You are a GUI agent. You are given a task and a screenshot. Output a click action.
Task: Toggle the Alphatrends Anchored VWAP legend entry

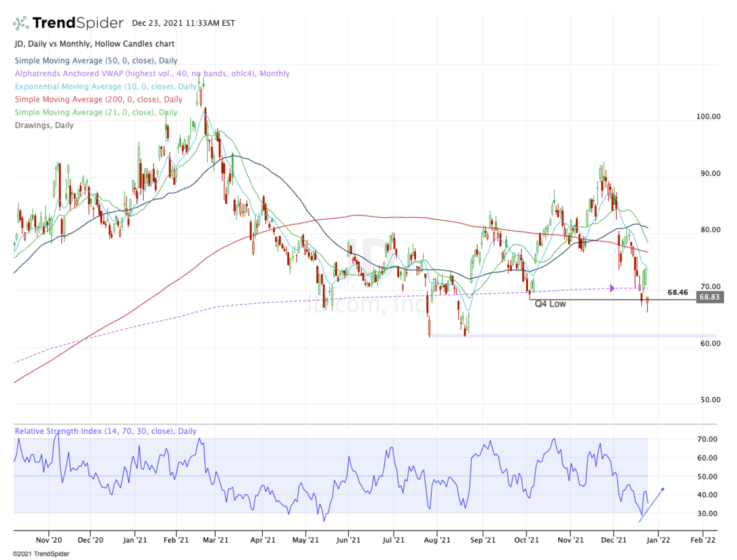coord(151,74)
